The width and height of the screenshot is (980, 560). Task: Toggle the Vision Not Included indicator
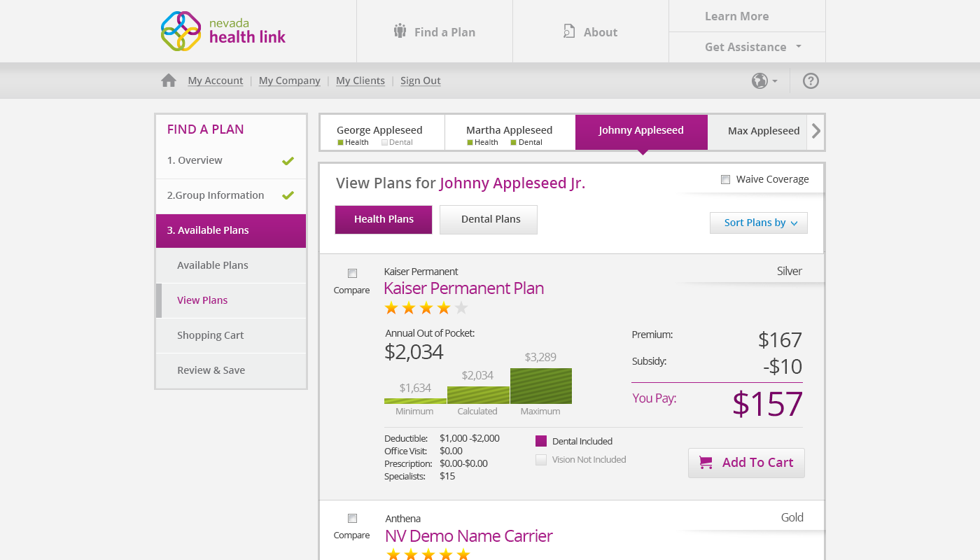(x=541, y=460)
